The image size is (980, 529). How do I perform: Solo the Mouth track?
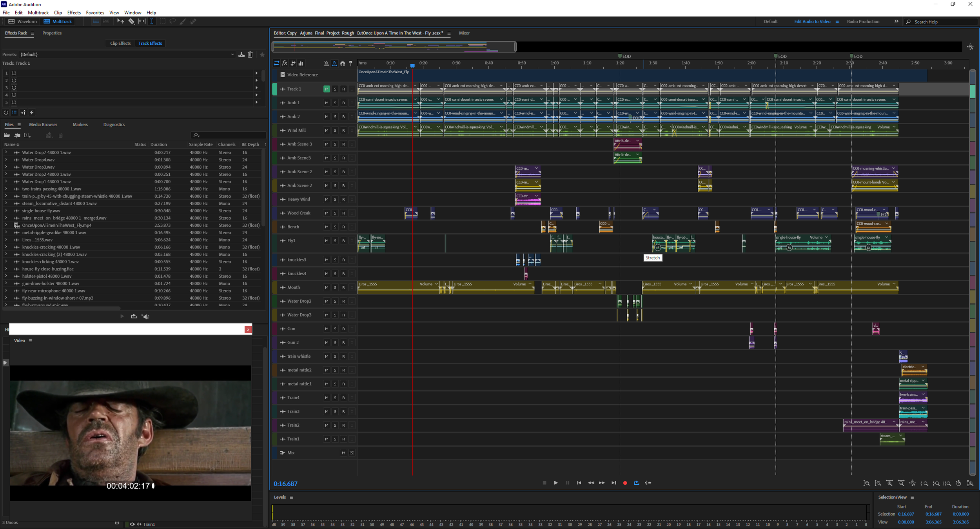[x=335, y=287]
